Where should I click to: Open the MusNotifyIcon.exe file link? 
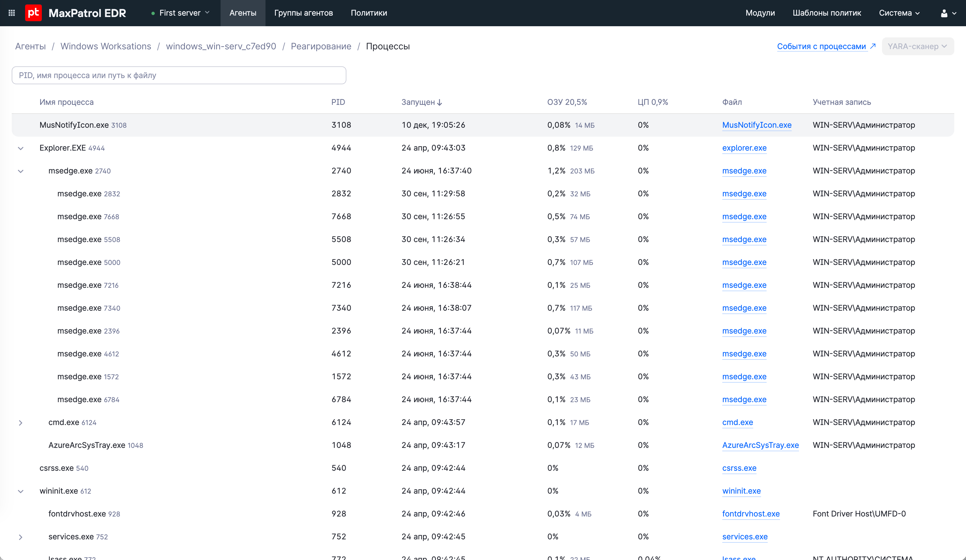(x=756, y=125)
